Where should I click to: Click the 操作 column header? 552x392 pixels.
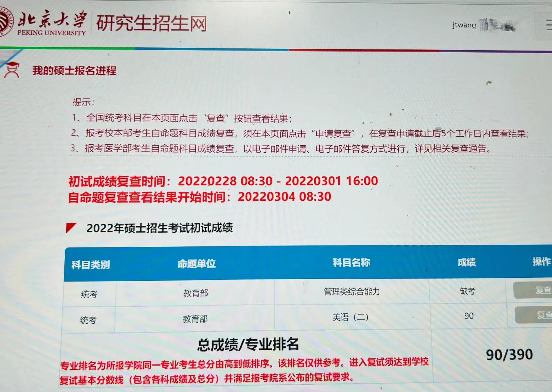542,261
